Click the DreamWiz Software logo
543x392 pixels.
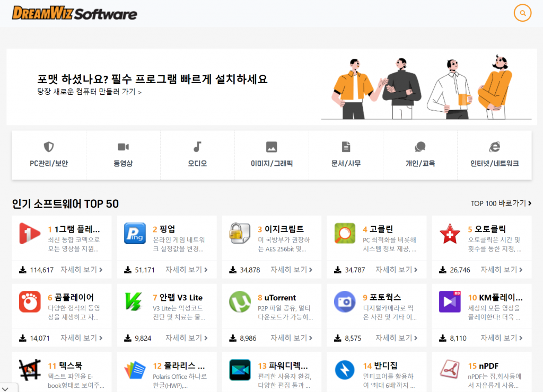tap(75, 13)
